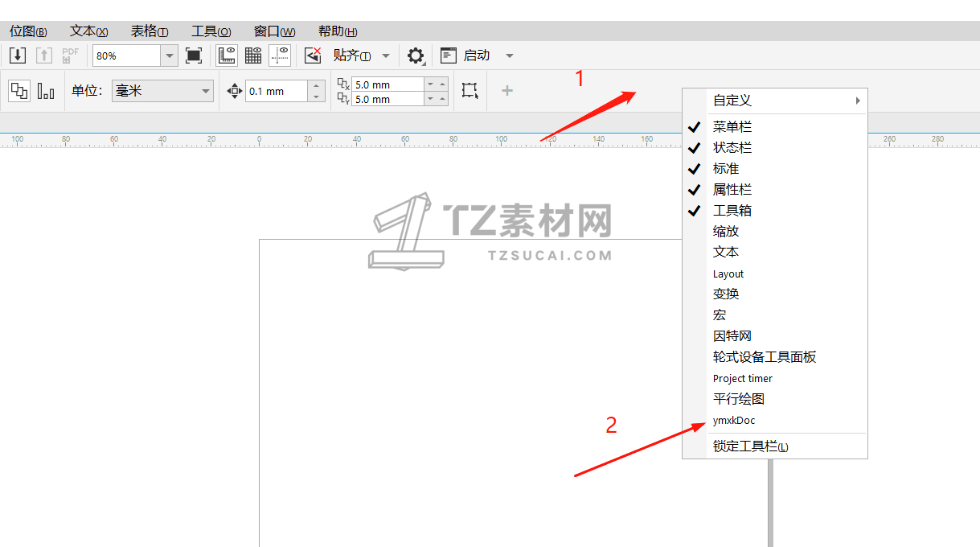
Task: Click the current page icon in property bar
Action: click(x=46, y=90)
